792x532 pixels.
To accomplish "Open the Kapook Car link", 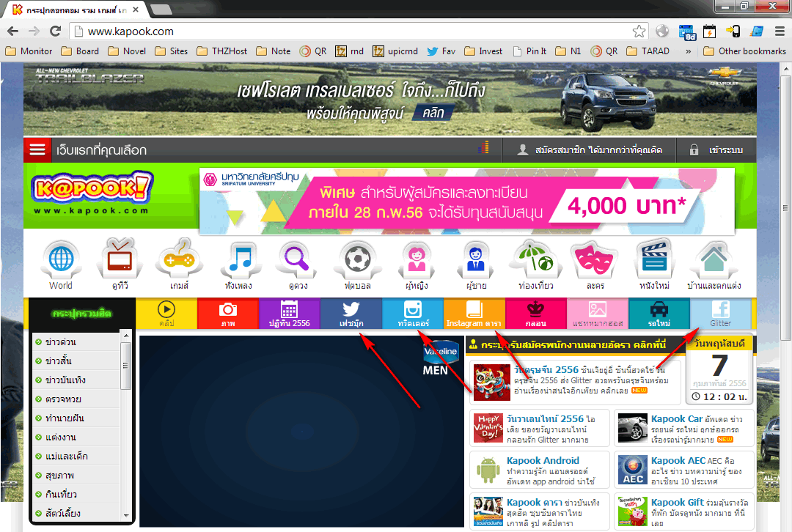I will (676, 418).
